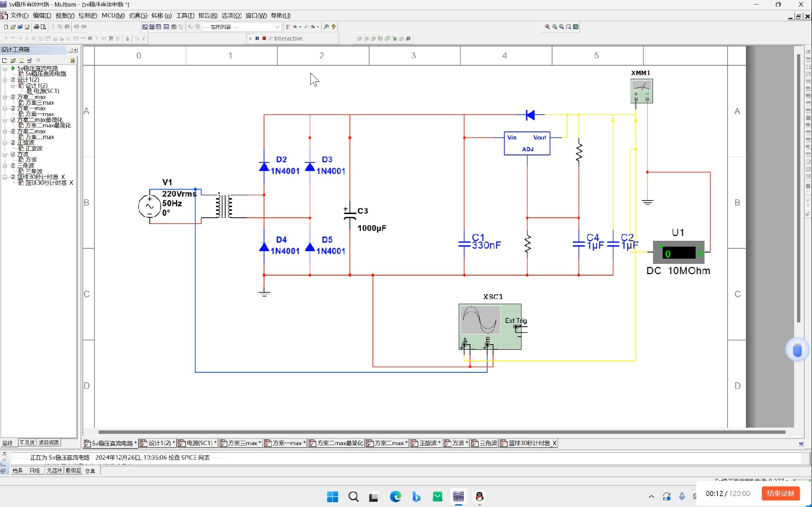The height and width of the screenshot is (507, 812).
Task: Collapse the 5v稳压直流电路 tree node
Action: click(x=5, y=69)
